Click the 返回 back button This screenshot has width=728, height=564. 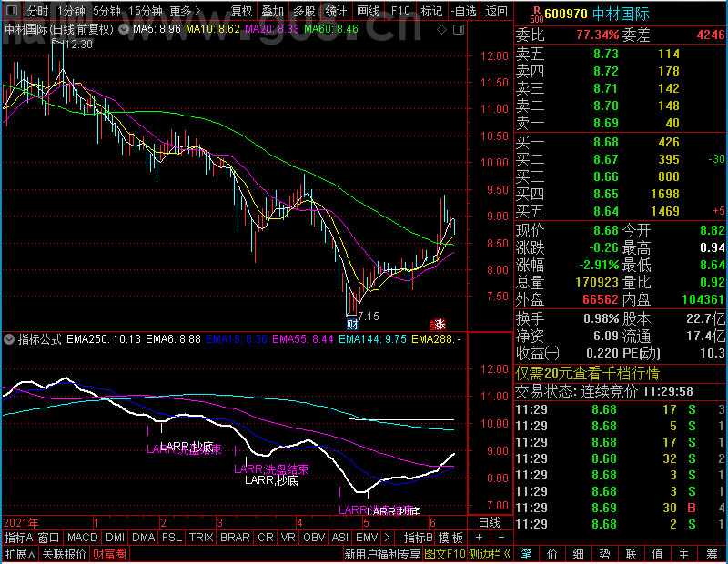coord(496,11)
